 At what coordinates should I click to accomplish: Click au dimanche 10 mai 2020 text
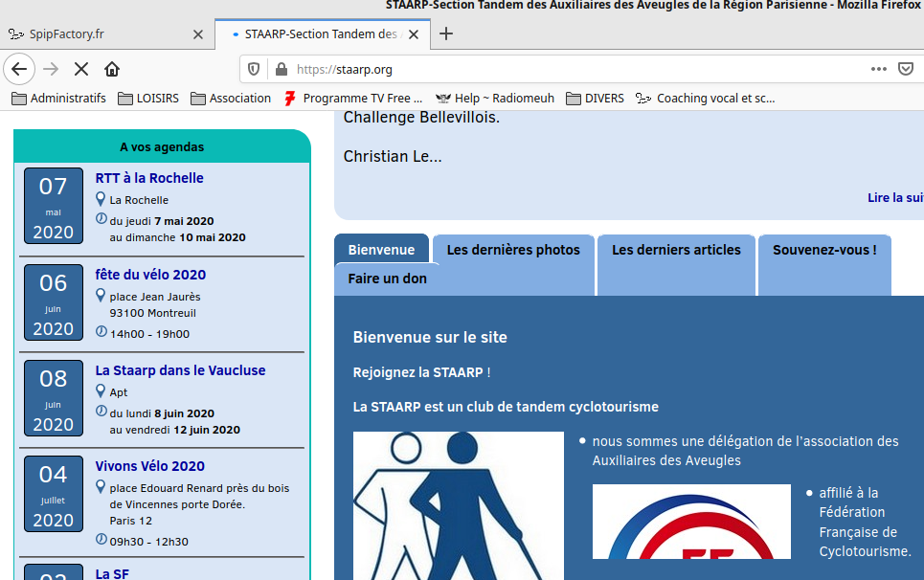pos(177,237)
